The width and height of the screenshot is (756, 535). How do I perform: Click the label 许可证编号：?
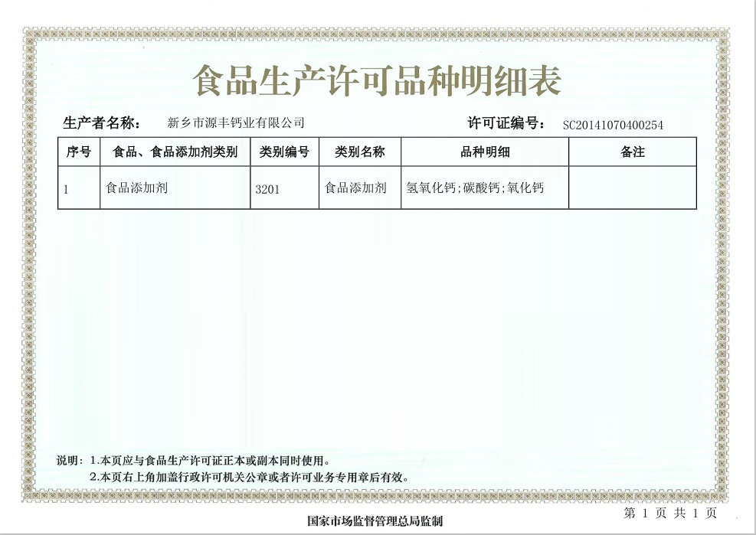507,123
